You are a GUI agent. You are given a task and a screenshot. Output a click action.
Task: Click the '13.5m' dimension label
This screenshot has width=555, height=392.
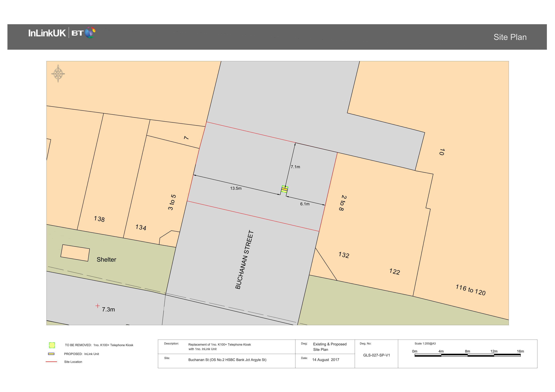[236, 188]
